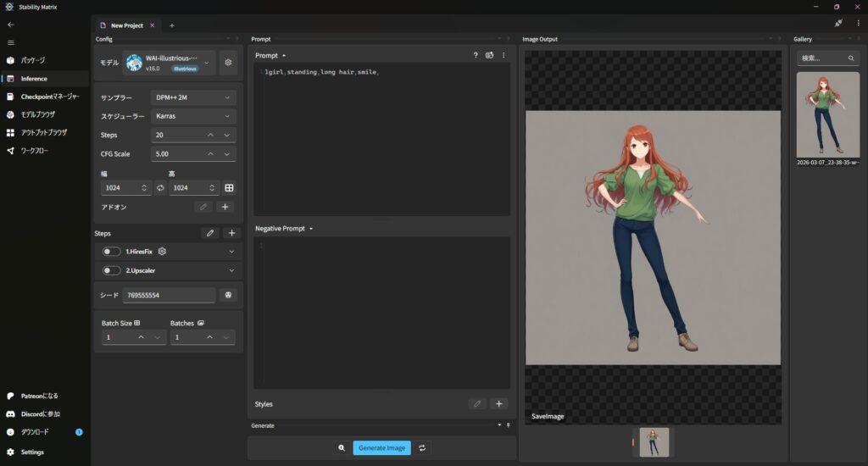This screenshot has height=466, width=868.
Task: Enable the HiresFix toggle
Action: (111, 252)
